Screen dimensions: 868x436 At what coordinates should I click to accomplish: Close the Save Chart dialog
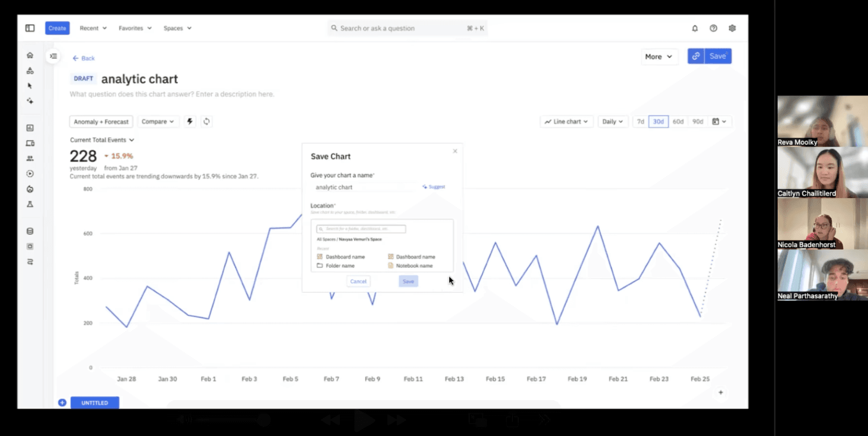click(455, 151)
